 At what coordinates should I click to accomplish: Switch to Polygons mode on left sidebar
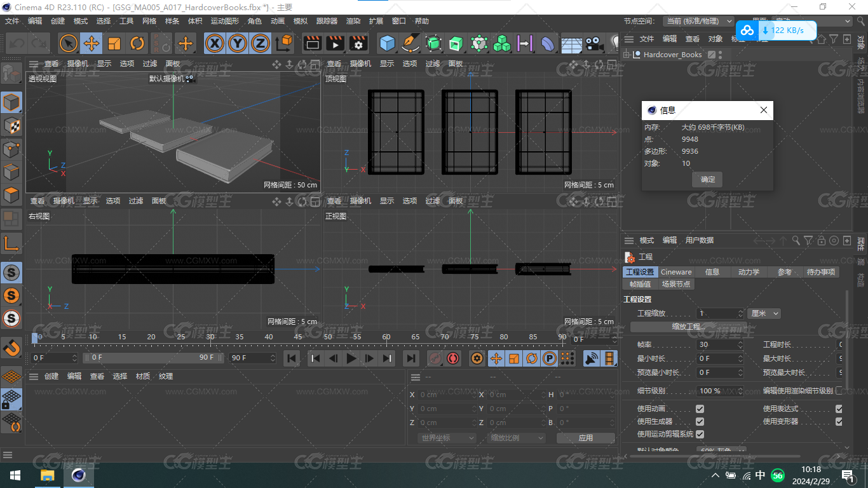[11, 195]
